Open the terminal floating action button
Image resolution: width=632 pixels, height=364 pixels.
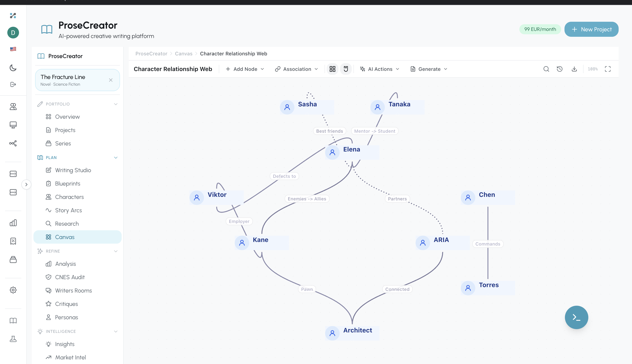(576, 317)
